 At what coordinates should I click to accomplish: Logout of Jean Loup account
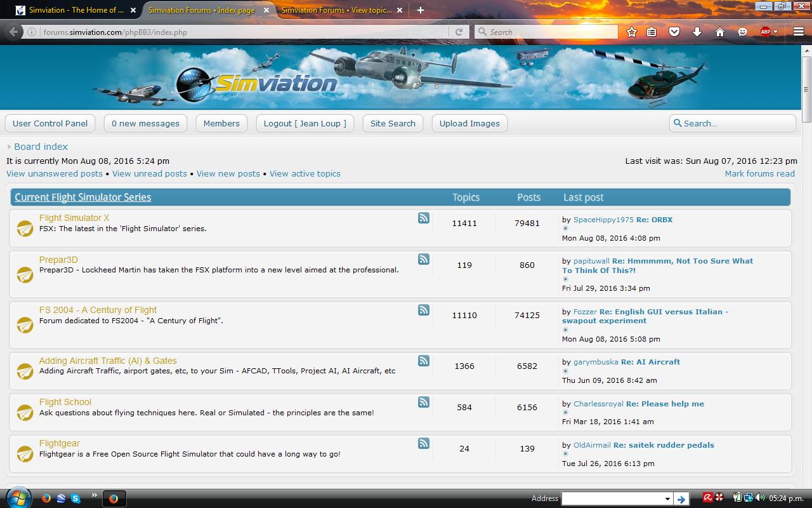305,123
